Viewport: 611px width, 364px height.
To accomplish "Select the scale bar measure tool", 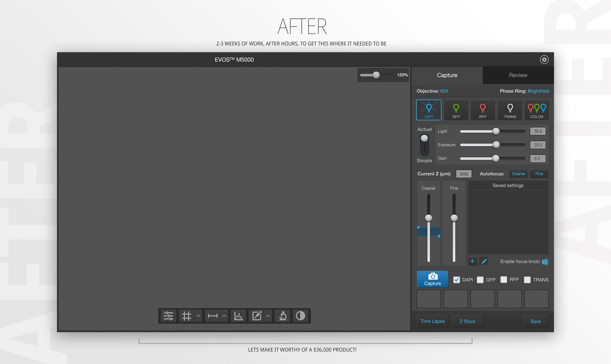I will pyautogui.click(x=213, y=316).
